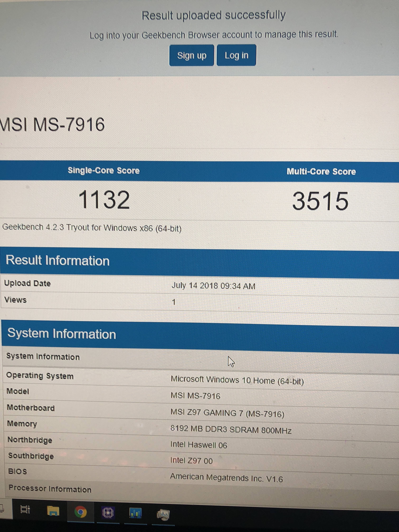This screenshot has height=532, width=399.
Task: Click the Processor Information subheading
Action: 50,489
